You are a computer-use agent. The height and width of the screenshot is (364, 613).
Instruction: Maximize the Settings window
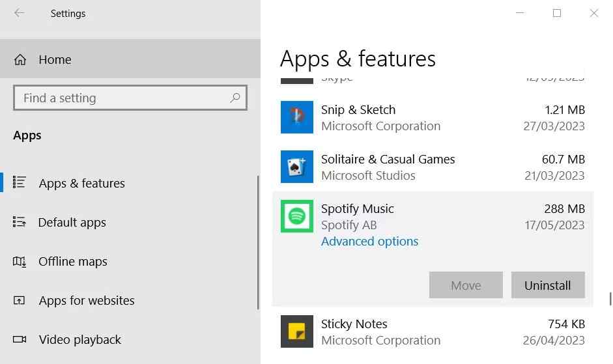click(x=556, y=13)
